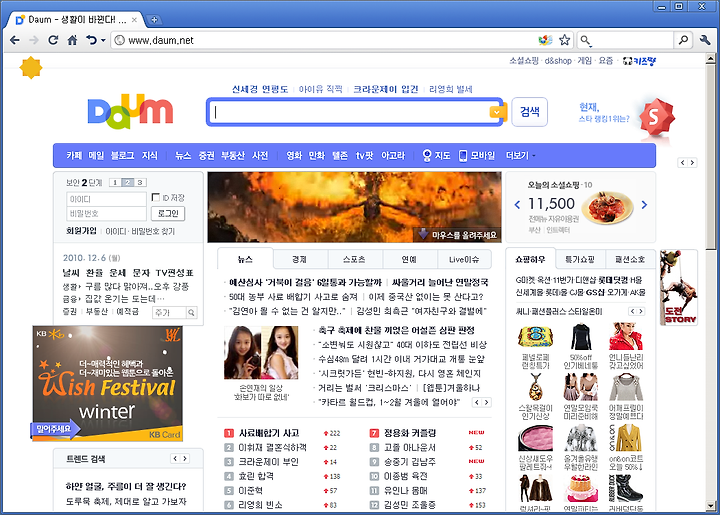Click the browser back arrow
This screenshot has height=515, width=720.
pyautogui.click(x=15, y=40)
